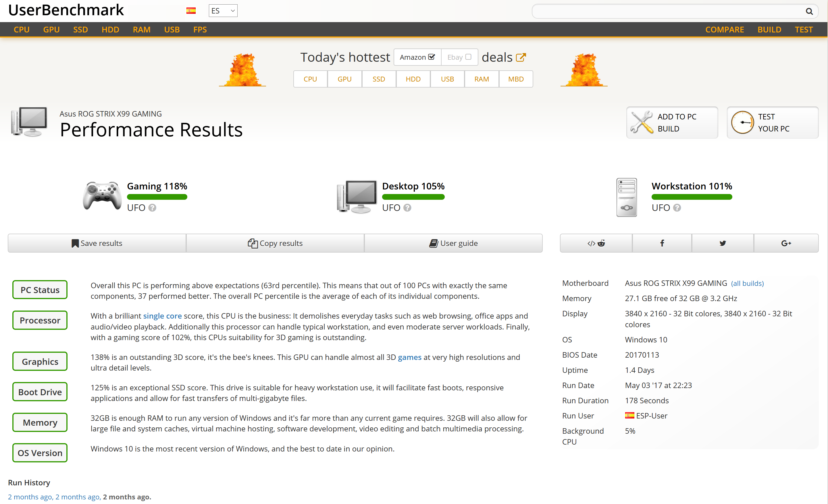Go to TEST in the nav bar
This screenshot has height=504, width=828.
[x=804, y=30]
